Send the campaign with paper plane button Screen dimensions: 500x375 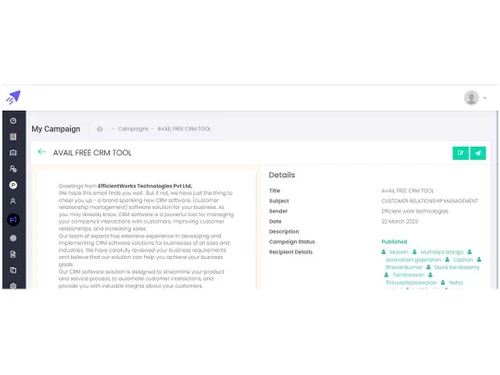478,153
